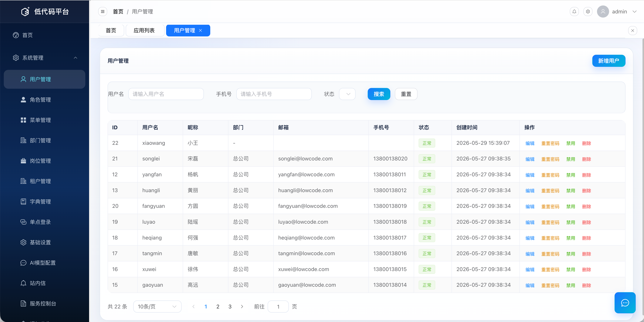The height and width of the screenshot is (322, 644).
Task: Click the 服务控制台 document icon
Action: (23, 304)
